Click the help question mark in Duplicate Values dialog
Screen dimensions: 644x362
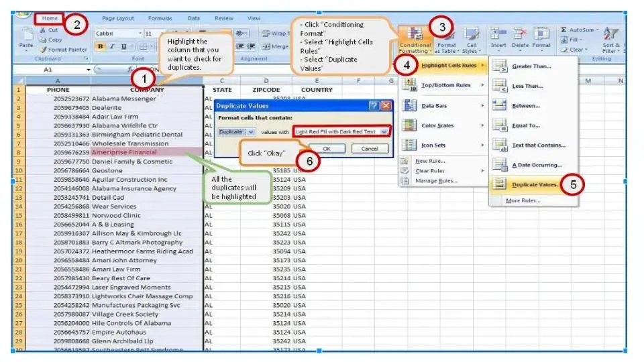tap(374, 105)
